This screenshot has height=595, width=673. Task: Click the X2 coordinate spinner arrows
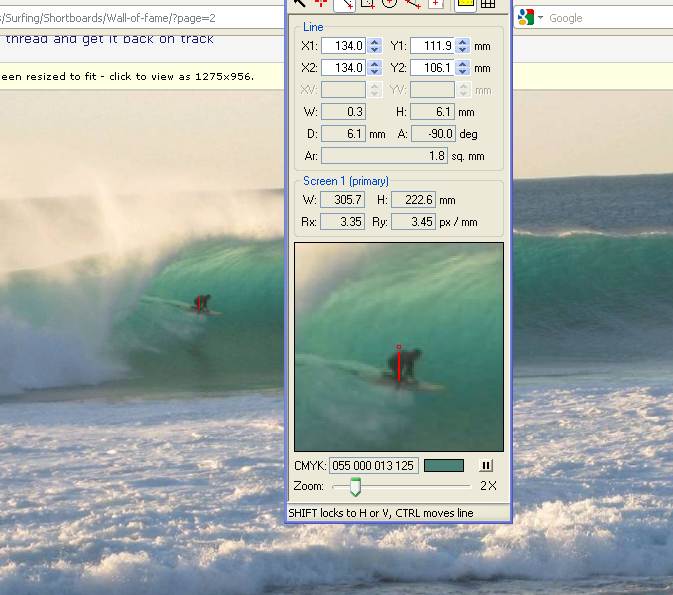[x=375, y=68]
